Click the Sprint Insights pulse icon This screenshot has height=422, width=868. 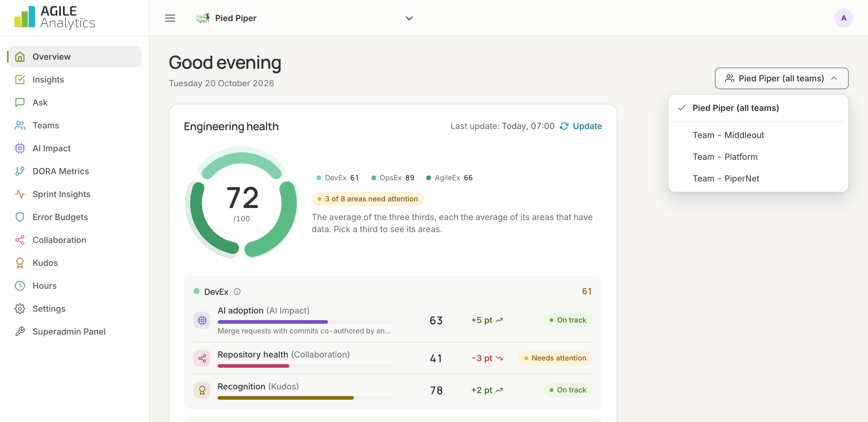pos(20,194)
